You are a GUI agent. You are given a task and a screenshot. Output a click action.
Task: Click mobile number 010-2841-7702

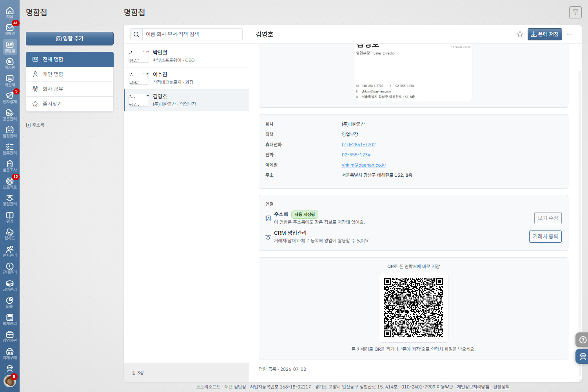[359, 145]
